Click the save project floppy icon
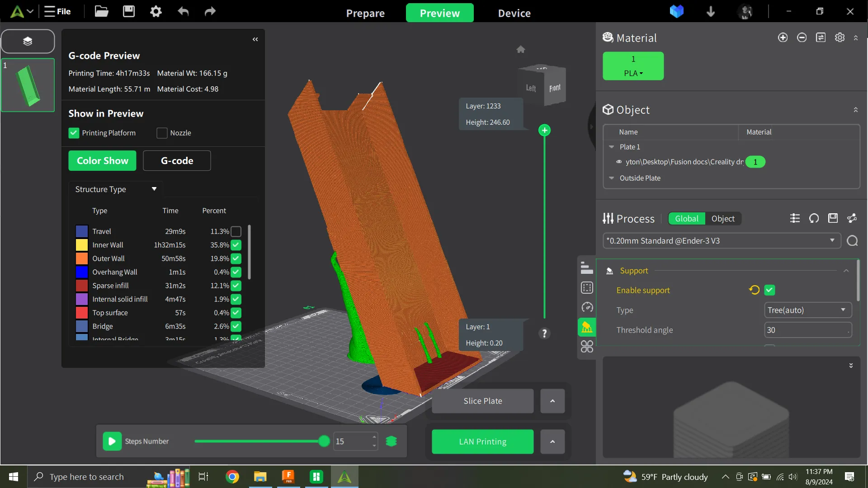868x488 pixels. (x=129, y=11)
